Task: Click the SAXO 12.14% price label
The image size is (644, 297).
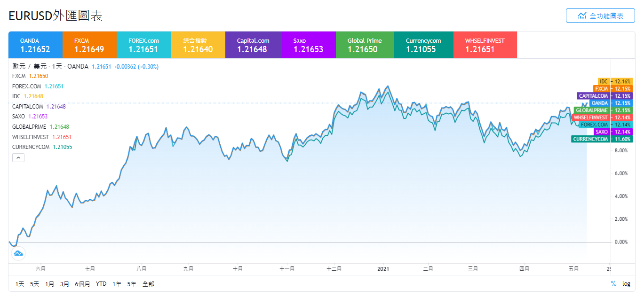Action: coord(613,132)
